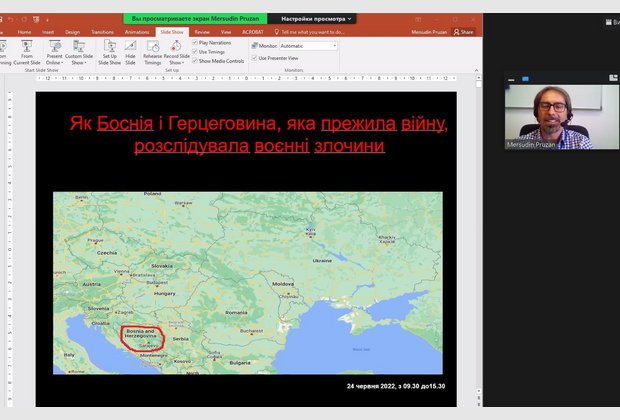Start slideshow From Current Slide

pos(27,48)
